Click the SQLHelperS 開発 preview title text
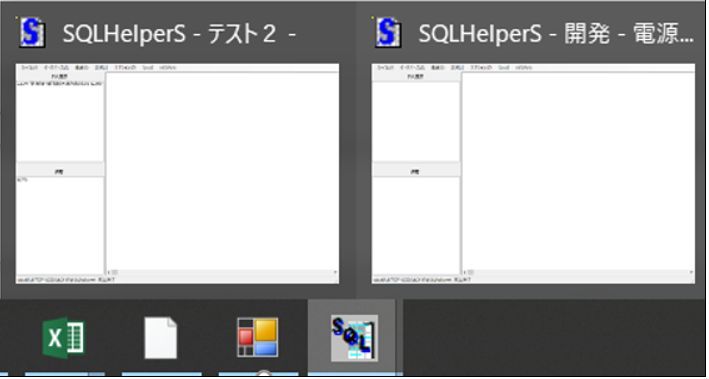The width and height of the screenshot is (709, 379). click(556, 34)
